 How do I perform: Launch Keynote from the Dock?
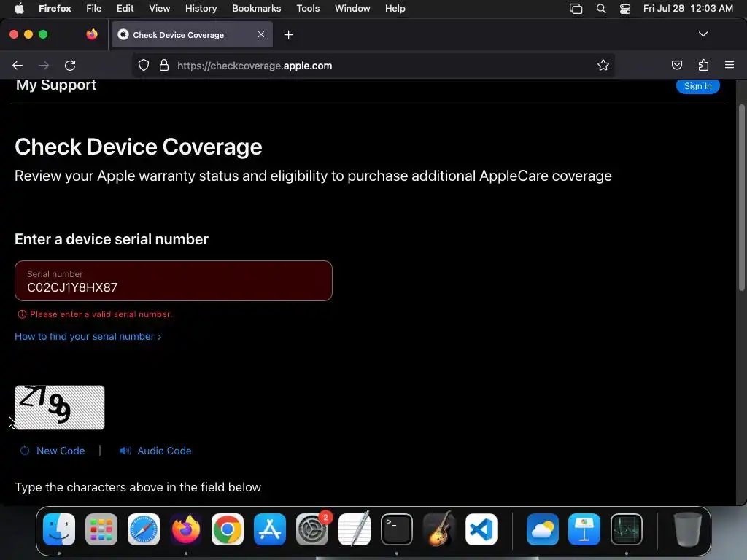[584, 529]
